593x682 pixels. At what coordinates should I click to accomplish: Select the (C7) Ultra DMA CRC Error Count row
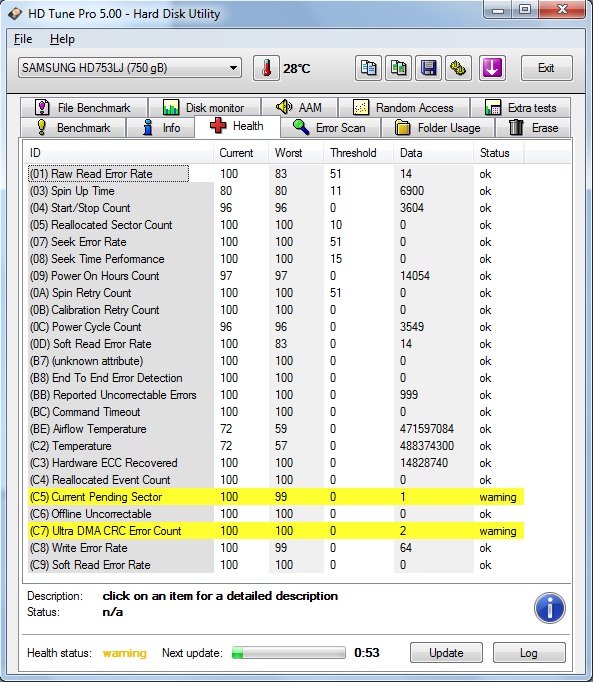[x=276, y=530]
